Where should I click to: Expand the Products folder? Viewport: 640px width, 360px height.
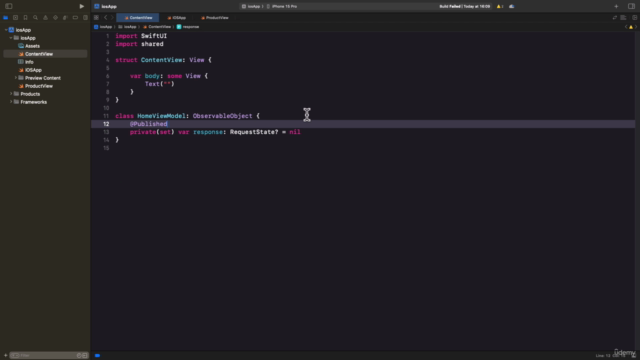click(x=11, y=94)
